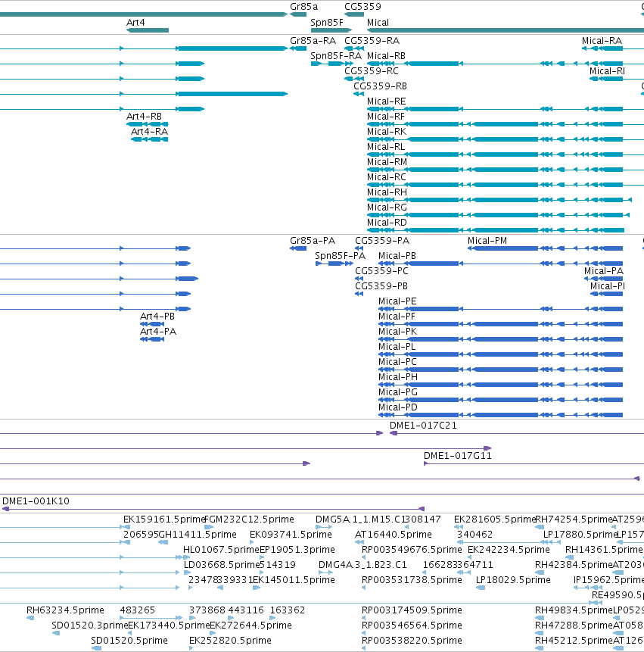This screenshot has width=644, height=652.
Task: Select the CG5359-RC transcript label
Action: [372, 71]
